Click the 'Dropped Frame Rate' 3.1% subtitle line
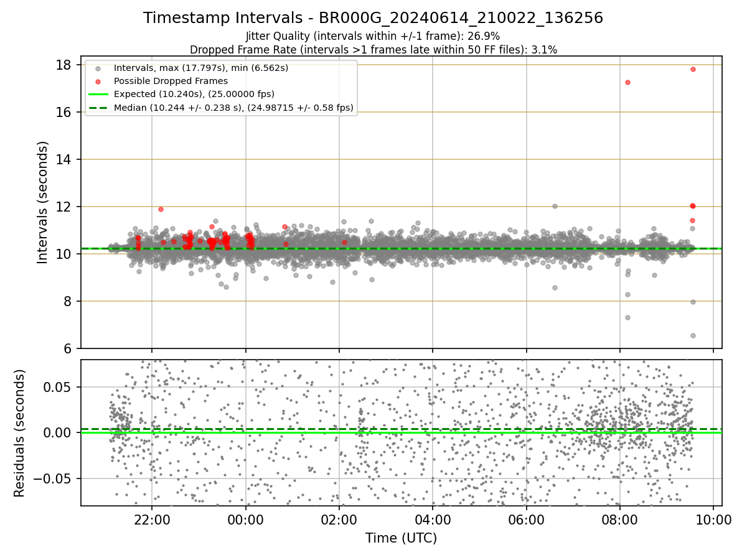Image resolution: width=747 pixels, height=560 pixels. click(373, 50)
